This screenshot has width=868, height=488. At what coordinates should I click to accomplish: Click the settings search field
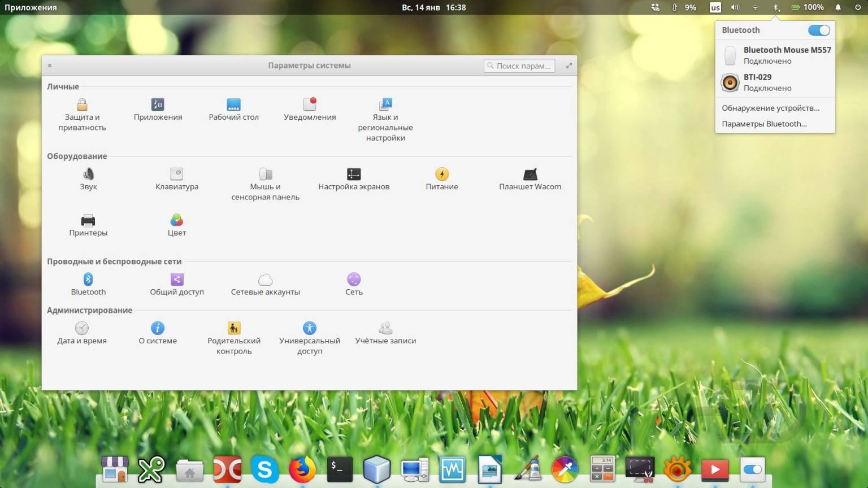(519, 66)
